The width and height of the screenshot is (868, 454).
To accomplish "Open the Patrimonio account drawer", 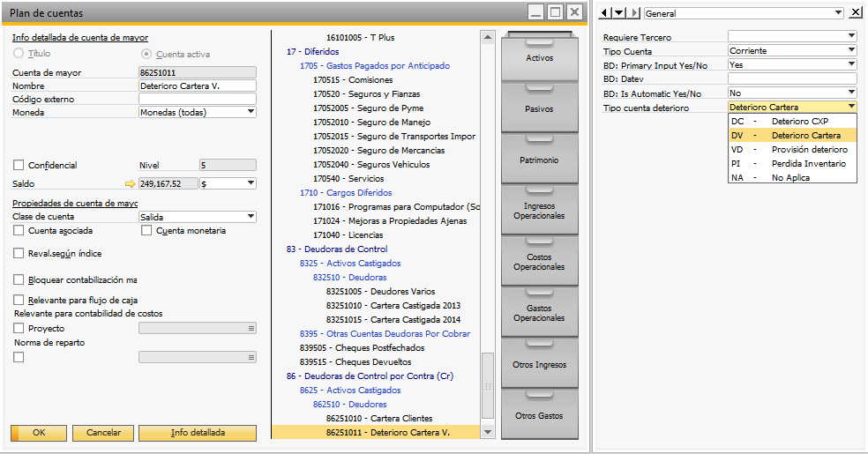I will pos(539,160).
